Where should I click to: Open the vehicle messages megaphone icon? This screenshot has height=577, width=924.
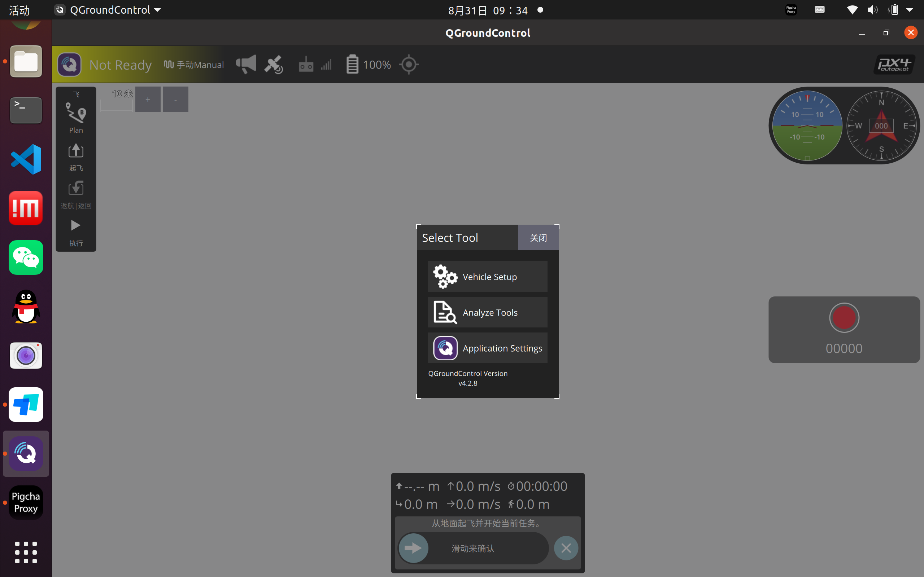coord(246,64)
